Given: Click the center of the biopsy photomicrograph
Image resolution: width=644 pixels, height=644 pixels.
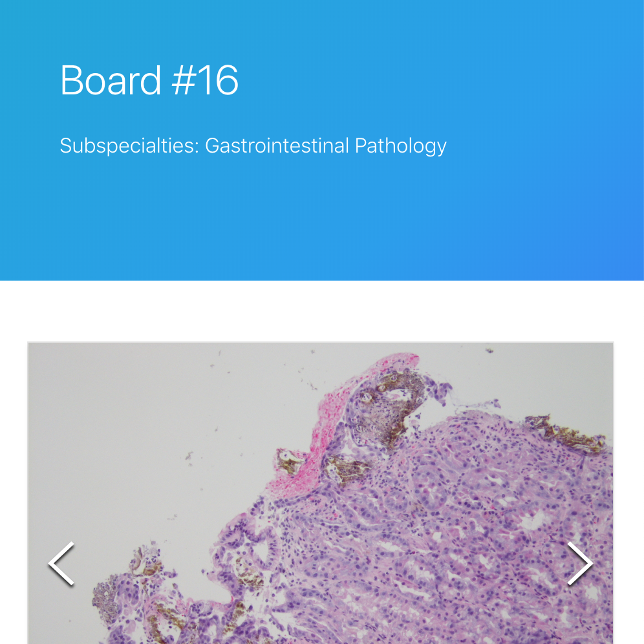Looking at the screenshot, I should click(321, 495).
